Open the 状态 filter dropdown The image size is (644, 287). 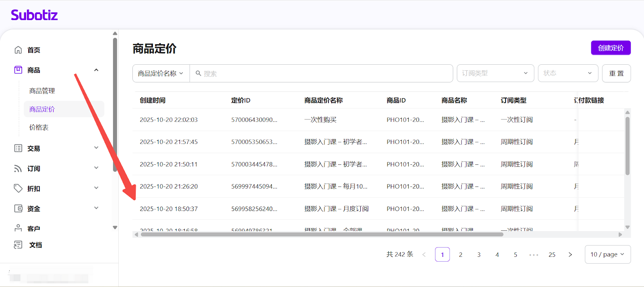pos(568,73)
